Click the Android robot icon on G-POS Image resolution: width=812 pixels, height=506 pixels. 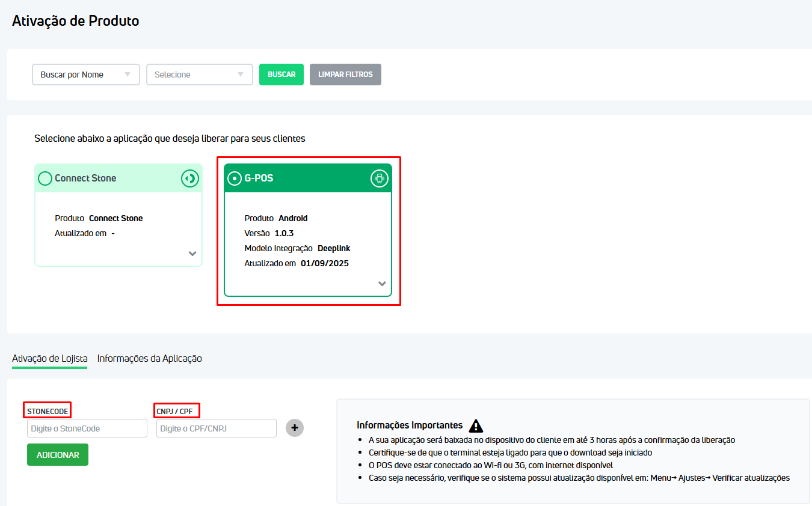click(x=379, y=178)
